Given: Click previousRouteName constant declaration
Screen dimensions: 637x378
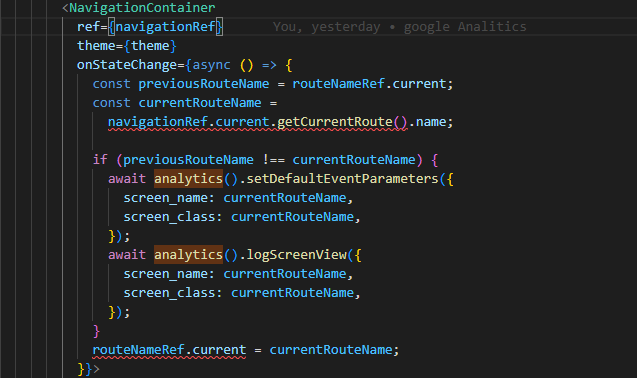Looking at the screenshot, I should tap(204, 84).
